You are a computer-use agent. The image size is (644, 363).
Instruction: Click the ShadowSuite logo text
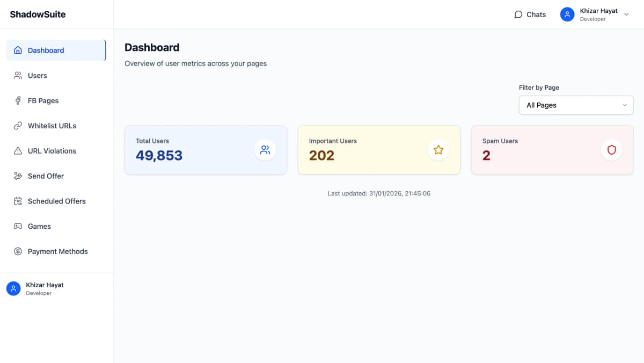tap(38, 14)
